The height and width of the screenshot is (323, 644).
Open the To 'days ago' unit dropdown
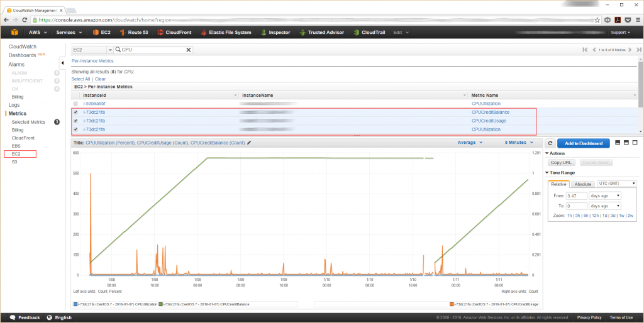pos(604,206)
